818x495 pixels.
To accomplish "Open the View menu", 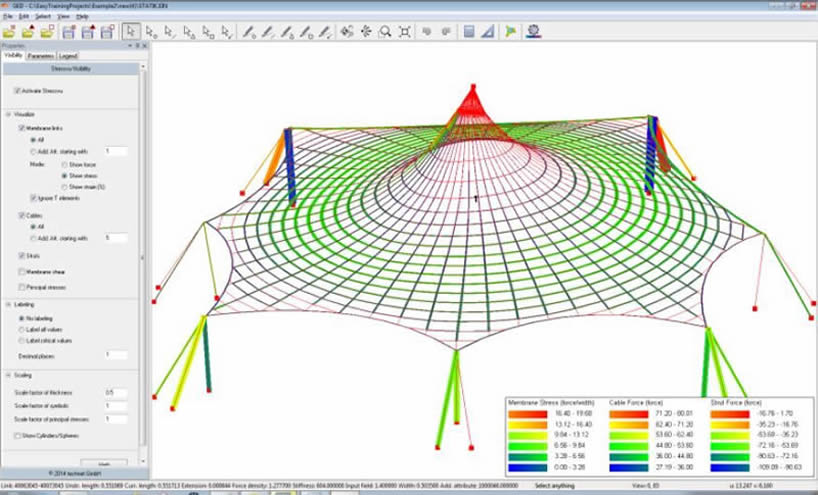I will click(62, 17).
